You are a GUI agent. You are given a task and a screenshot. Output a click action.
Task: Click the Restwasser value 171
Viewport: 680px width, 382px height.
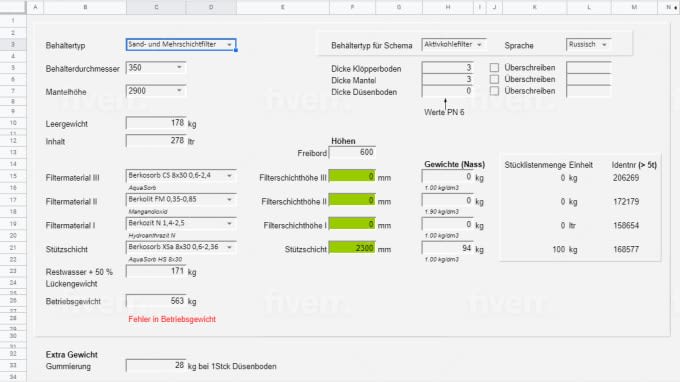coord(156,271)
